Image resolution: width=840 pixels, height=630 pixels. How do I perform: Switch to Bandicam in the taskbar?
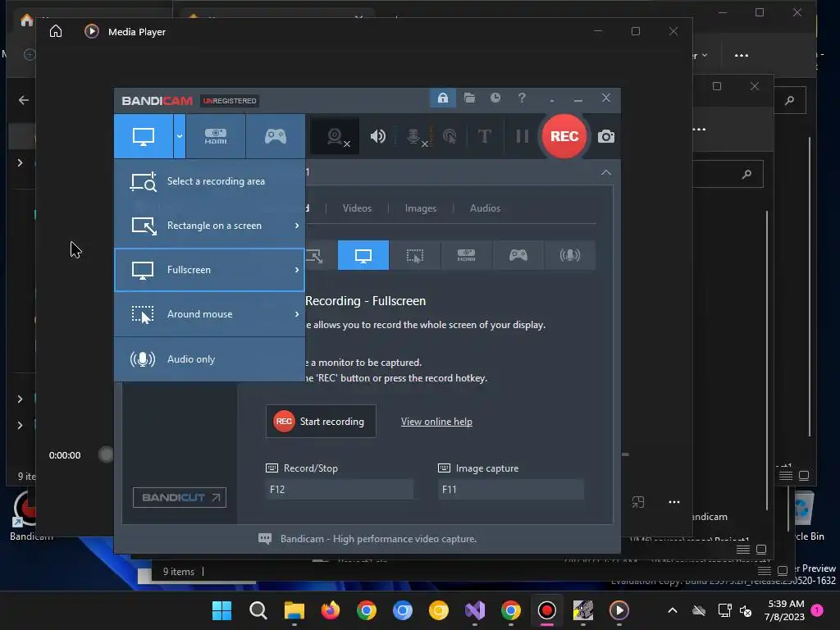coord(547,610)
